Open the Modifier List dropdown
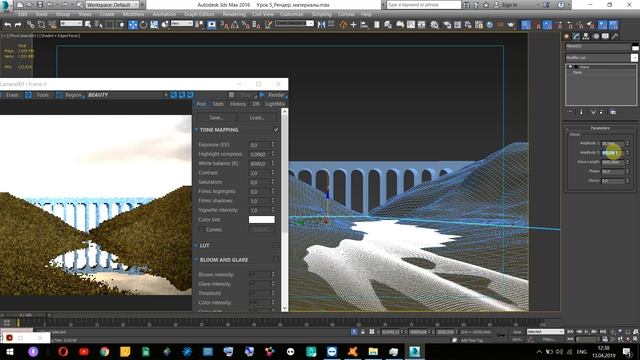The width and height of the screenshot is (640, 360). [x=601, y=58]
